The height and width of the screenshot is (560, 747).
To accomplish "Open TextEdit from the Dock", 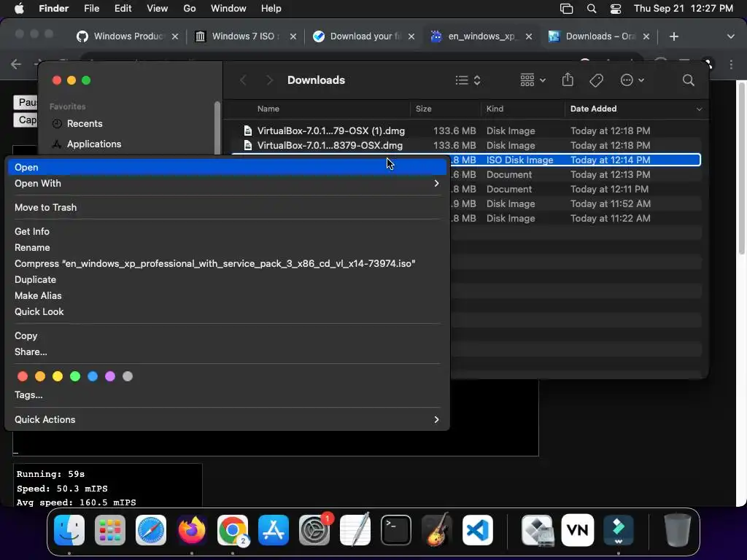I will (355, 530).
